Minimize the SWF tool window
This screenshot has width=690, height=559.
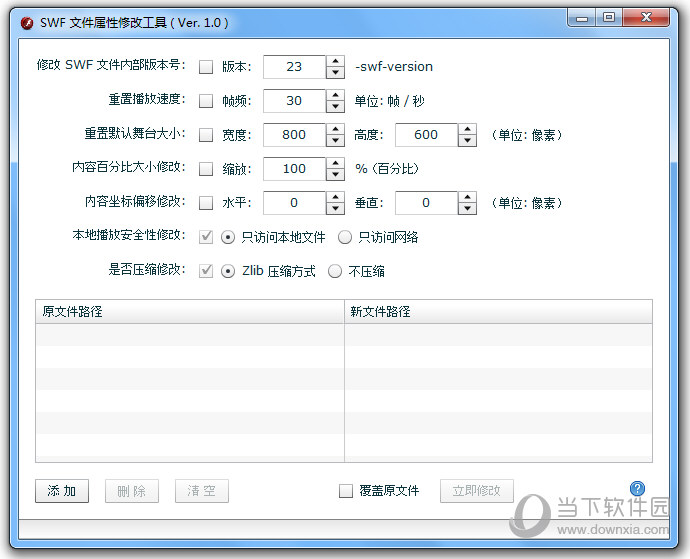coord(582,18)
